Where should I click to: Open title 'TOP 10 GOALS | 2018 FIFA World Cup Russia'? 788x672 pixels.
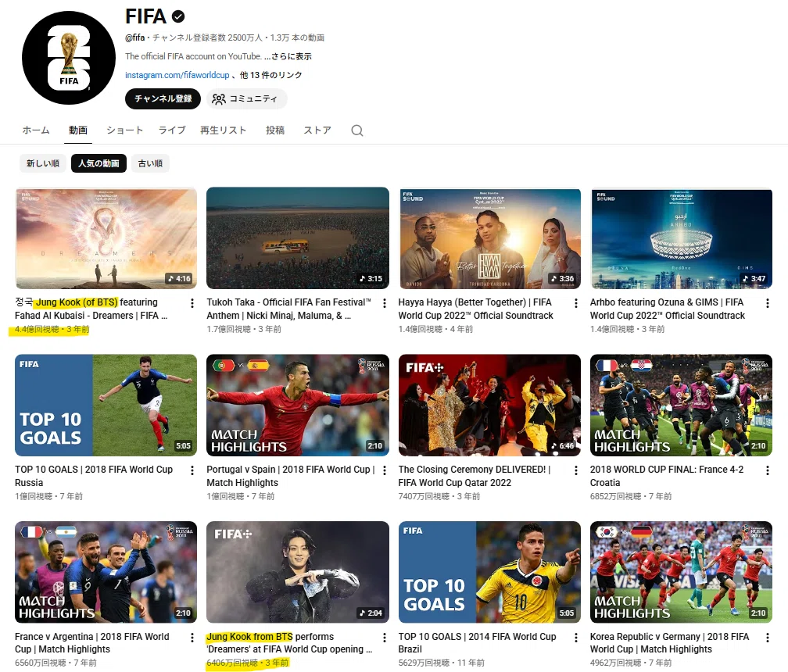click(94, 476)
